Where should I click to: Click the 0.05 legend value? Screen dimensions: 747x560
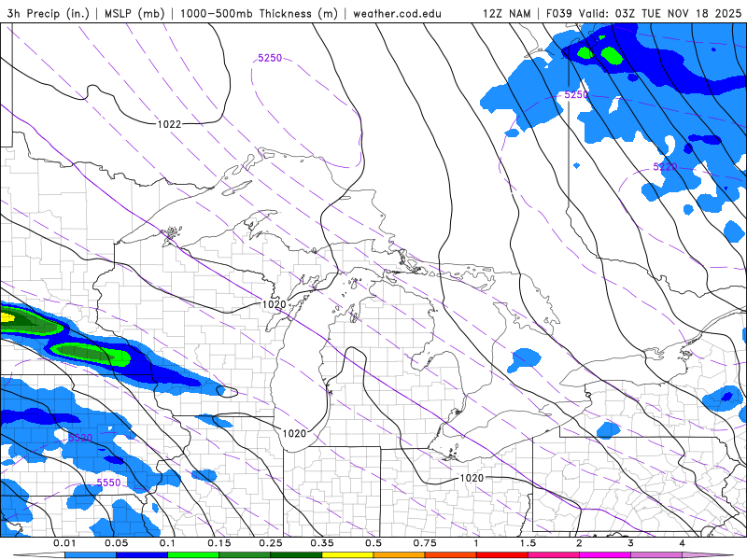point(116,543)
